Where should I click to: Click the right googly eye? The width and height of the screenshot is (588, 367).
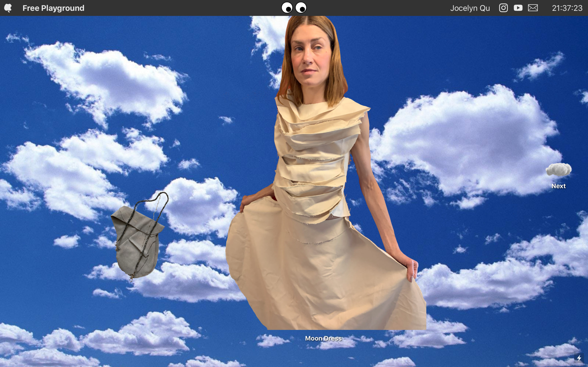click(x=301, y=8)
